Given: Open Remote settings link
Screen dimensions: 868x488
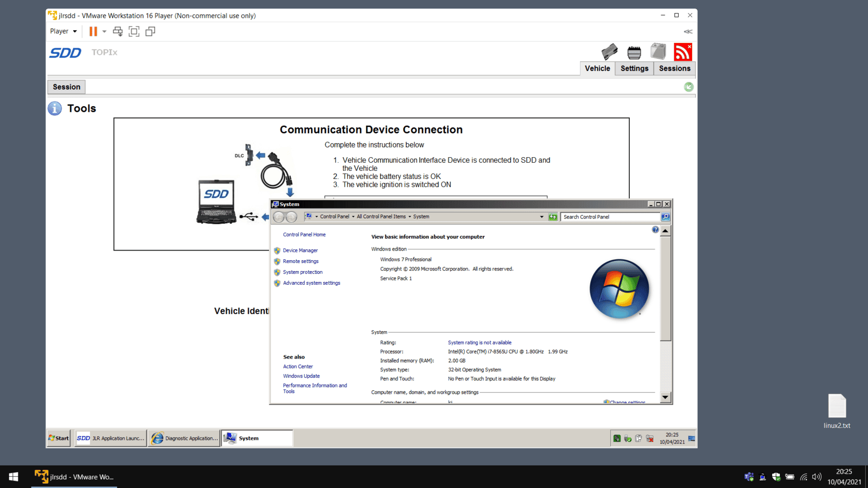Looking at the screenshot, I should (301, 261).
